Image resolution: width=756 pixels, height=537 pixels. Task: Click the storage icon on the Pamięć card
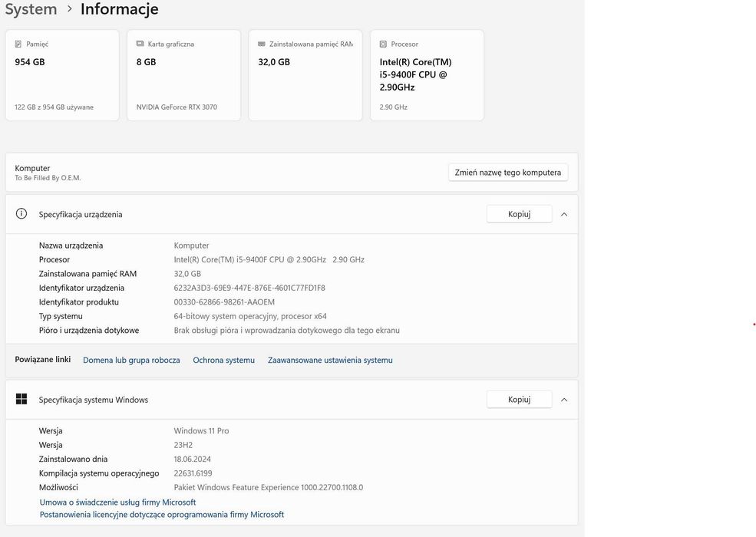point(18,44)
